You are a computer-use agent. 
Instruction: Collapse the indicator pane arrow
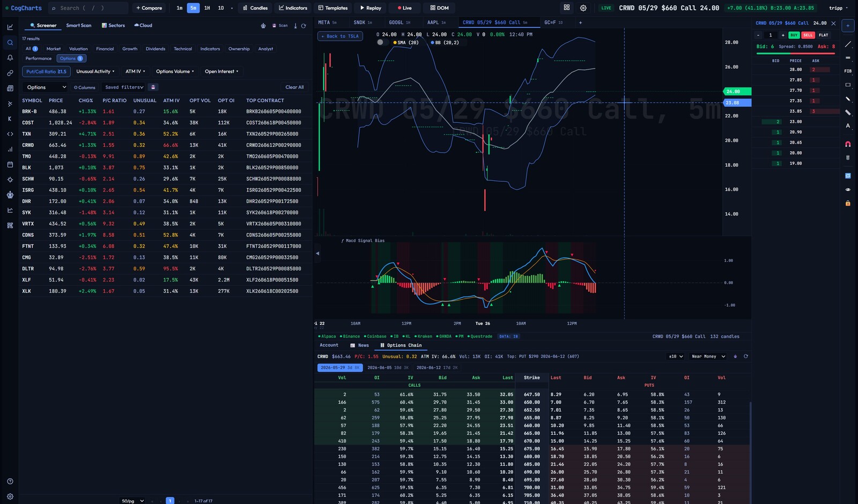317,253
